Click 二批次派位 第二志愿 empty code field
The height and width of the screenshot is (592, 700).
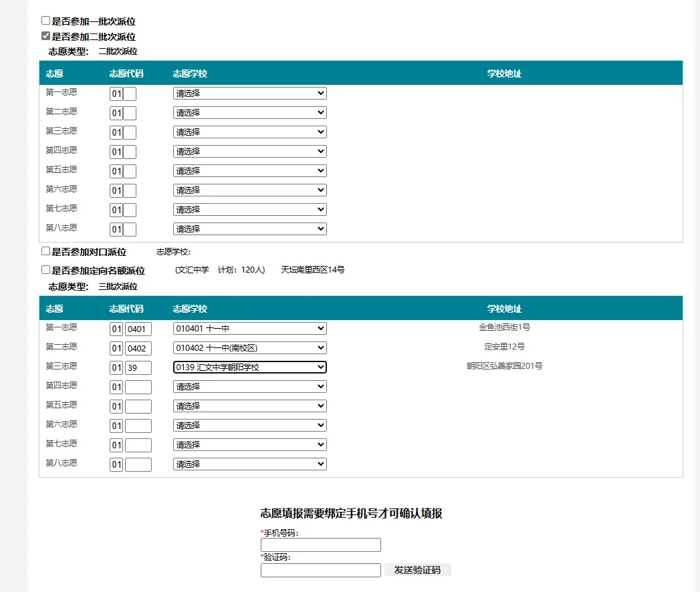coord(130,114)
